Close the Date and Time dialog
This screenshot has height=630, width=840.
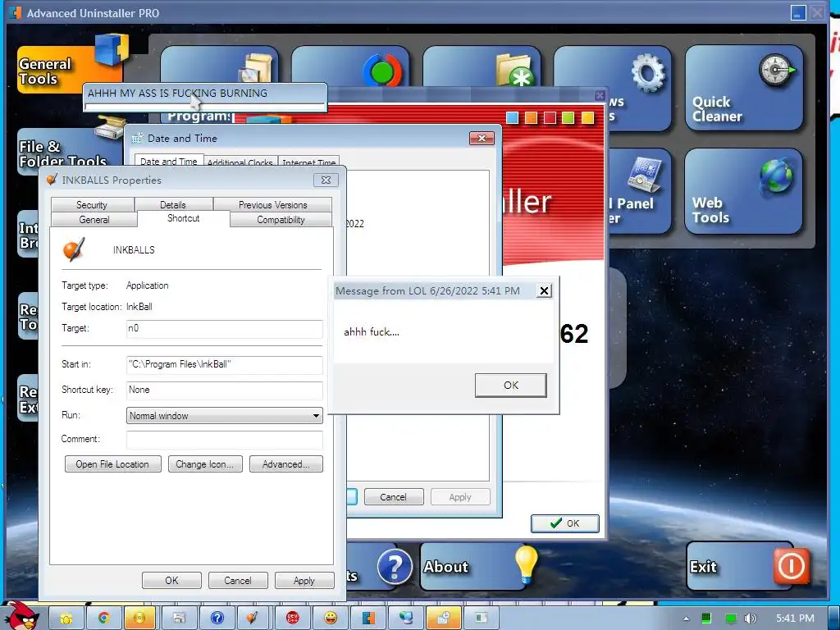(482, 138)
